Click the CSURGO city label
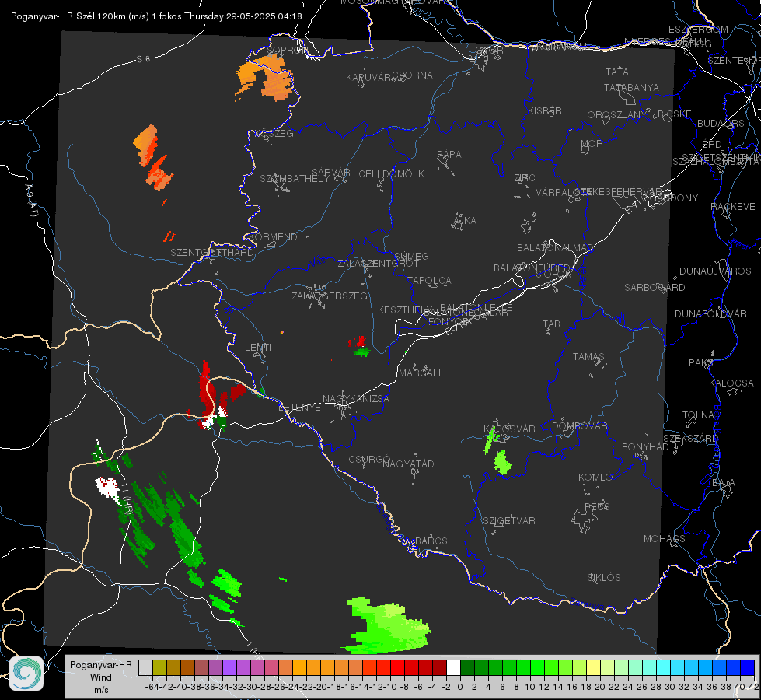Viewport: 761px width, 700px height. (369, 460)
